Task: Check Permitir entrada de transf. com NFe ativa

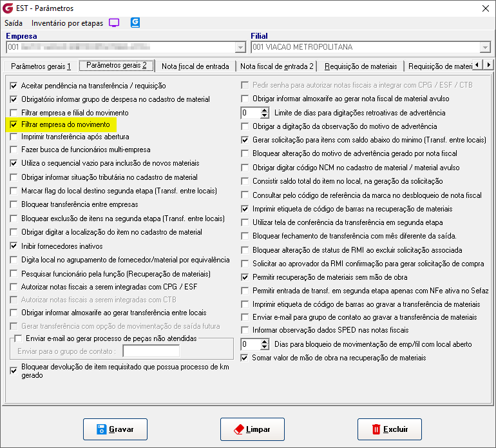Action: point(245,291)
